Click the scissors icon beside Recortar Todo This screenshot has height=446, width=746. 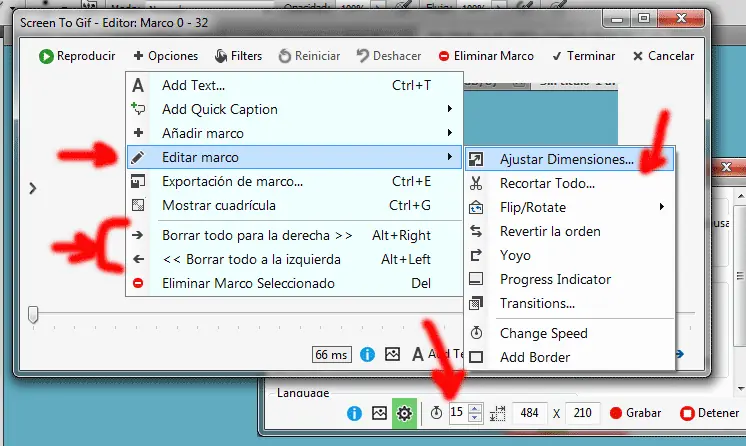pos(476,183)
